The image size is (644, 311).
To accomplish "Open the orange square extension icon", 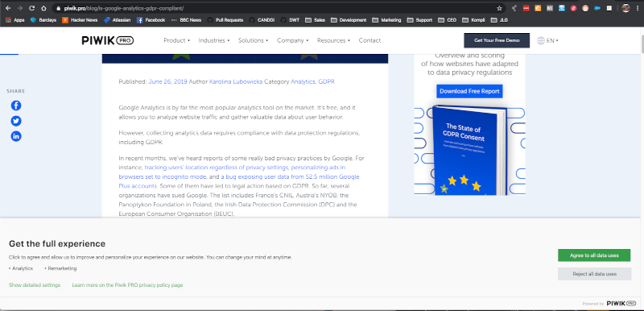I will point(538,8).
